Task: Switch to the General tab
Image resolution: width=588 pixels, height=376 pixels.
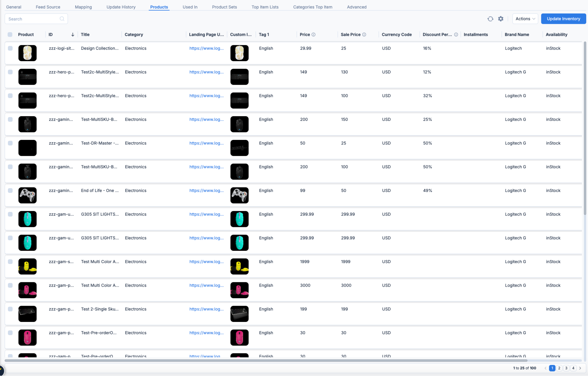Action: (14, 7)
